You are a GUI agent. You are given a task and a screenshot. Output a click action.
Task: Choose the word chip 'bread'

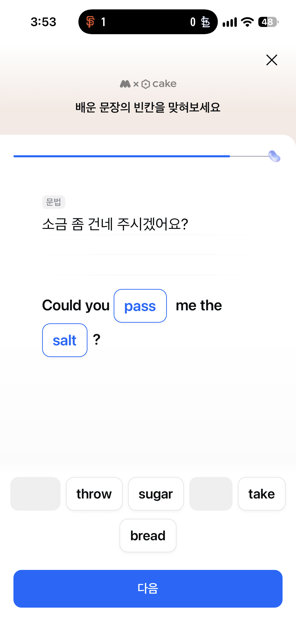click(148, 536)
